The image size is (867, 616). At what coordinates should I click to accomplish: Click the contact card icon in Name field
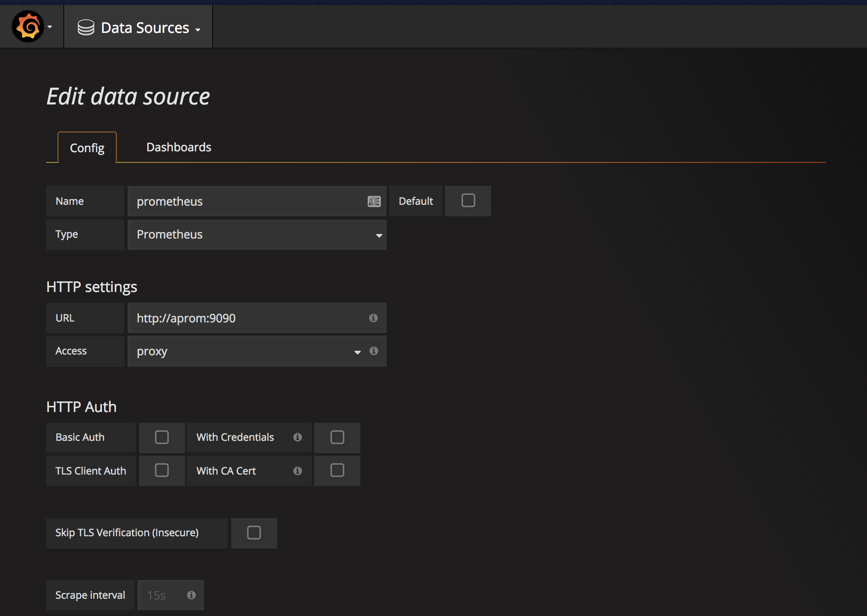[374, 201]
